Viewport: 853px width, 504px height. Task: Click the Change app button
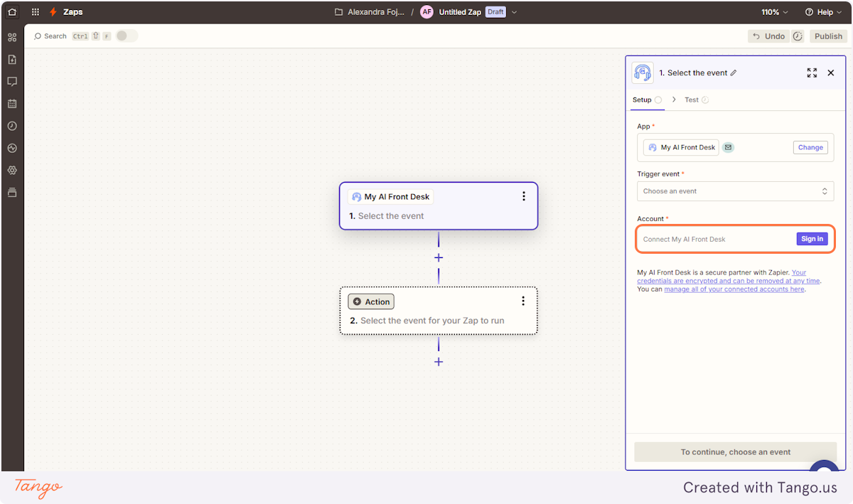click(810, 147)
